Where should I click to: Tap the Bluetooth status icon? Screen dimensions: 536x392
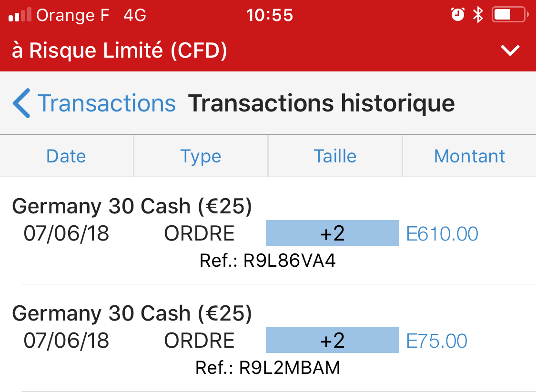tap(477, 15)
